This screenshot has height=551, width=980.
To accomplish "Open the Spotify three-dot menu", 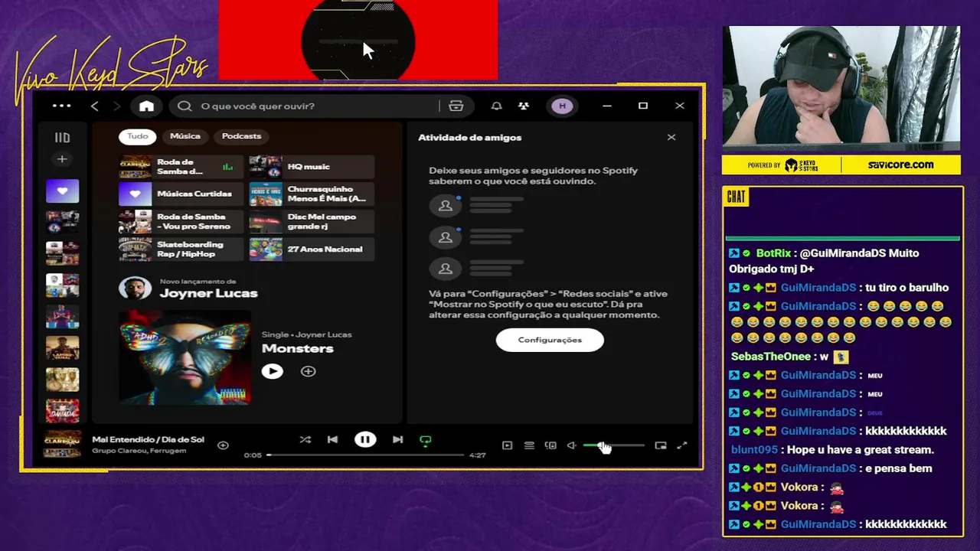I will pyautogui.click(x=61, y=106).
